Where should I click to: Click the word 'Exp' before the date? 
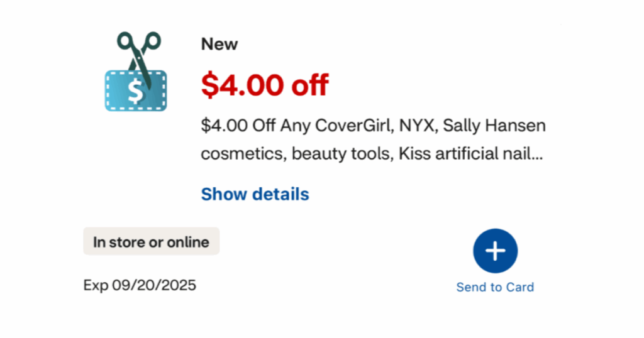[x=96, y=285]
